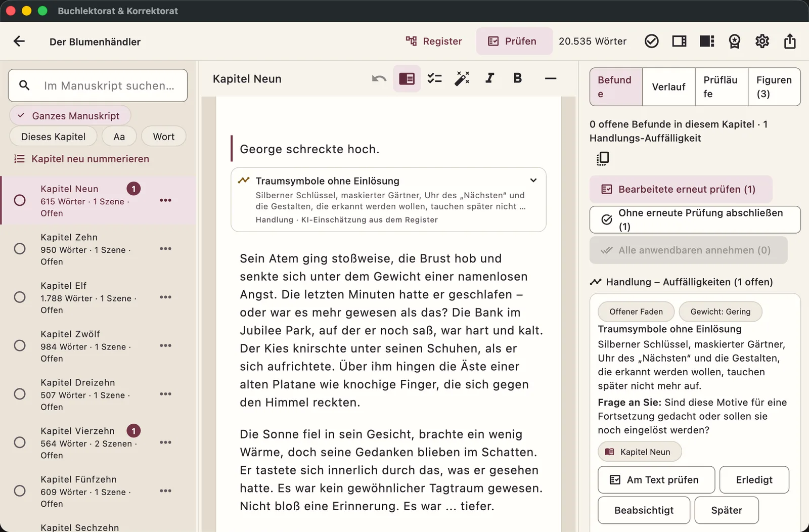The height and width of the screenshot is (532, 809).
Task: Click the copy-list icon below findings summary
Action: (602, 159)
